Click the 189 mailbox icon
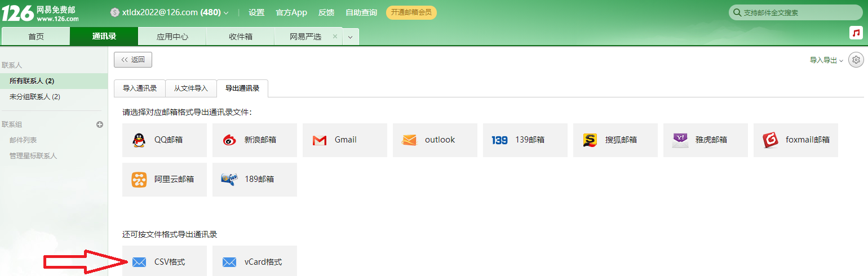Screen dimensions: 868x276 (229, 180)
